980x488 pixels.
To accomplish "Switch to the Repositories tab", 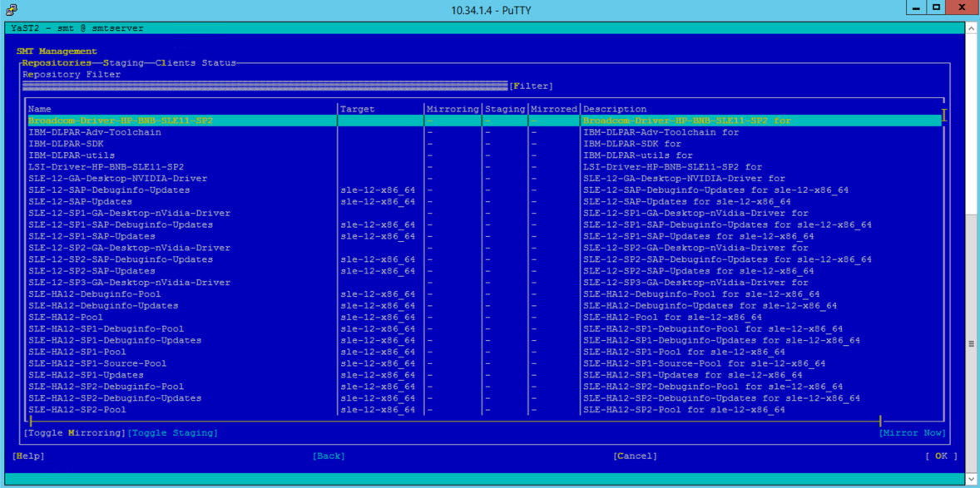I will click(57, 63).
